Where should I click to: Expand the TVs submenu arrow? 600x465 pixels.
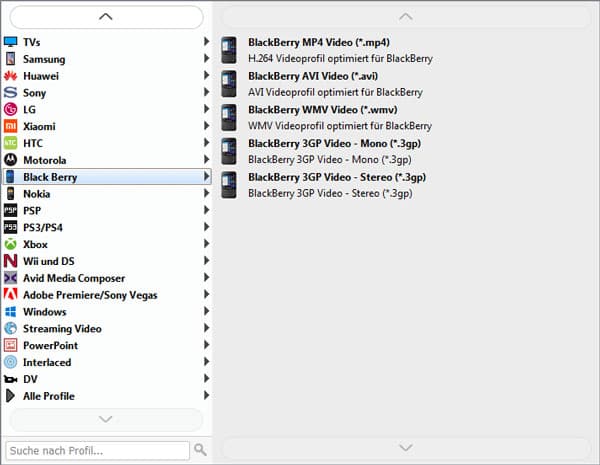(x=206, y=42)
